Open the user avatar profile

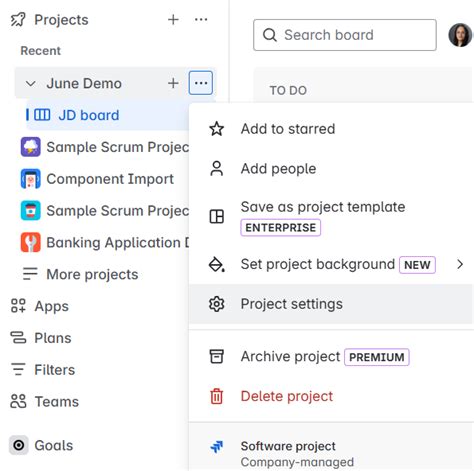pyautogui.click(x=460, y=35)
